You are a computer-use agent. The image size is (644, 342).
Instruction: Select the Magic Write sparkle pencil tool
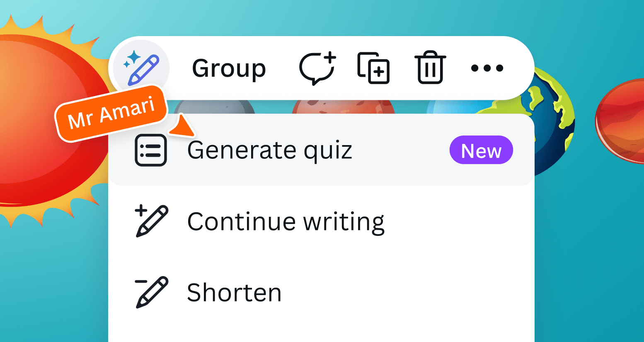coord(141,68)
